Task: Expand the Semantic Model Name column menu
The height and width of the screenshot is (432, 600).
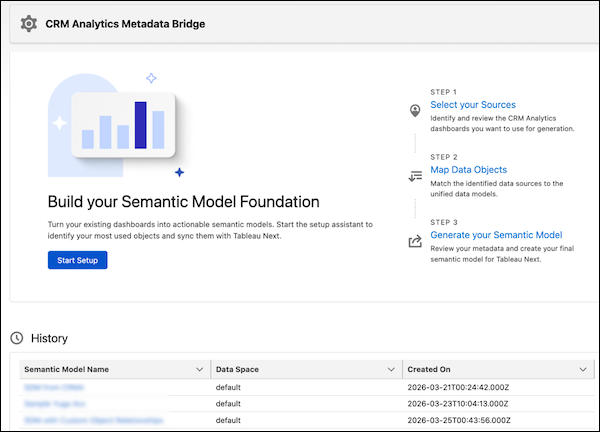Action: pyautogui.click(x=199, y=369)
